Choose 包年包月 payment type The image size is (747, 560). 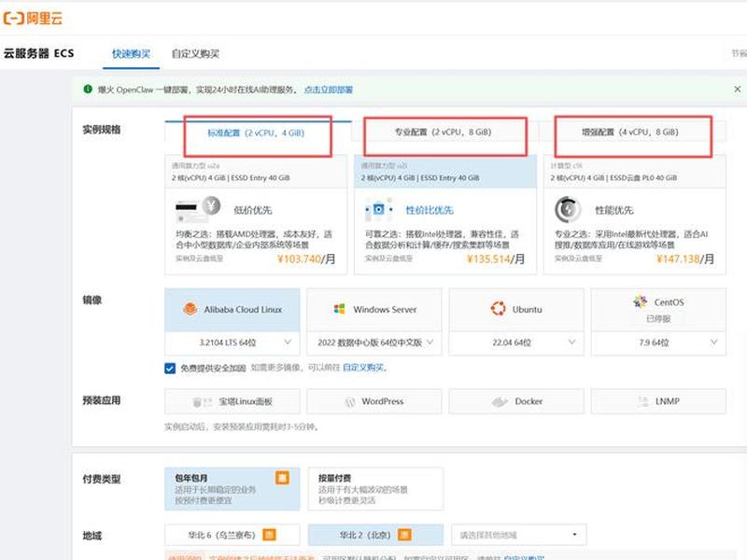[232, 489]
